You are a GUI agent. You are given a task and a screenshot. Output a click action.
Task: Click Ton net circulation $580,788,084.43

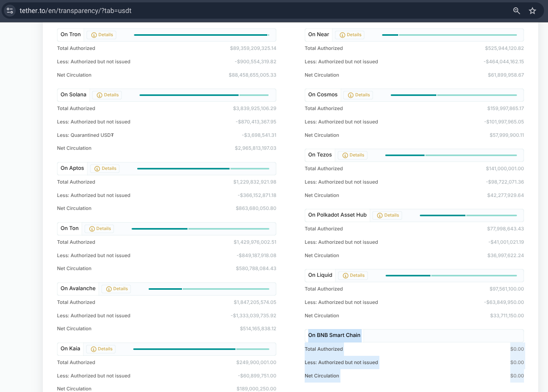pos(256,269)
